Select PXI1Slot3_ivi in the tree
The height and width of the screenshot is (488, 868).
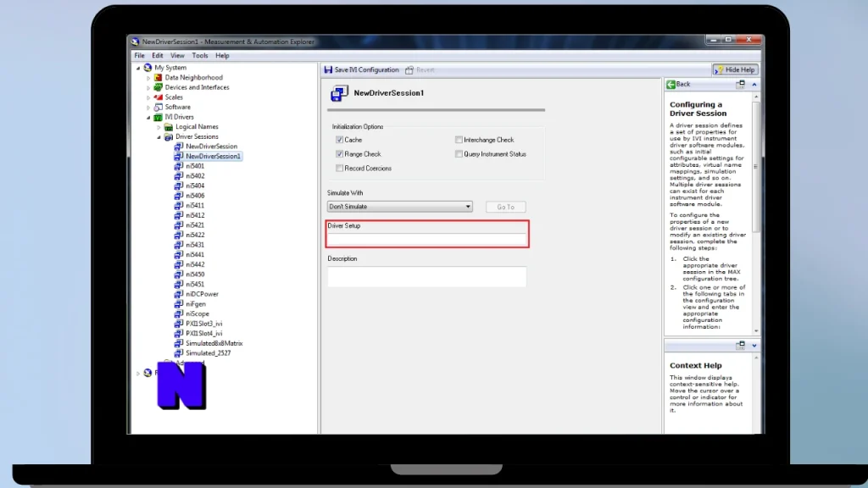pyautogui.click(x=203, y=324)
